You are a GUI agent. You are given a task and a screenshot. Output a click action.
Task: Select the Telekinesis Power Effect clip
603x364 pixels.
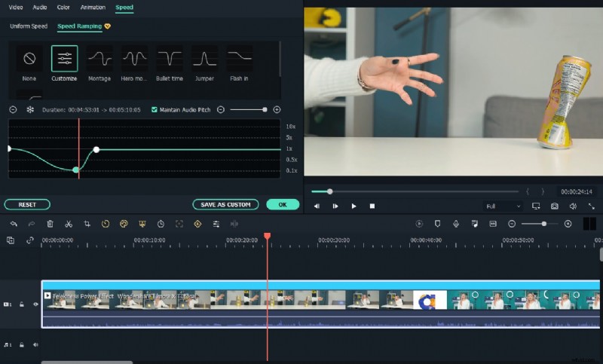coord(320,304)
